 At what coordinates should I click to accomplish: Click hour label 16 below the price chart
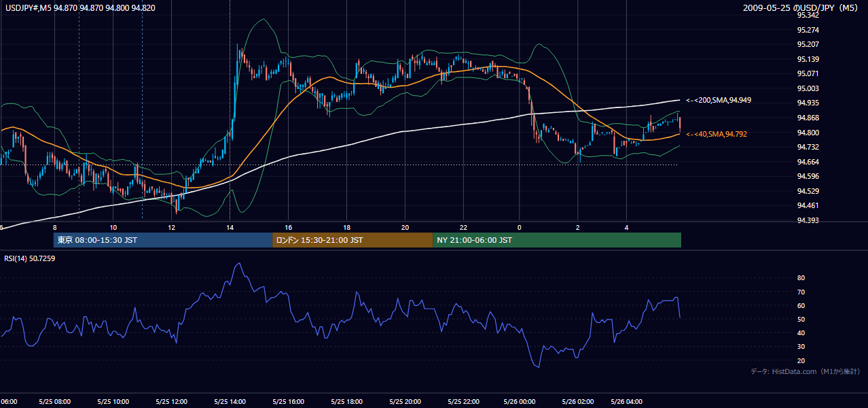coord(288,227)
